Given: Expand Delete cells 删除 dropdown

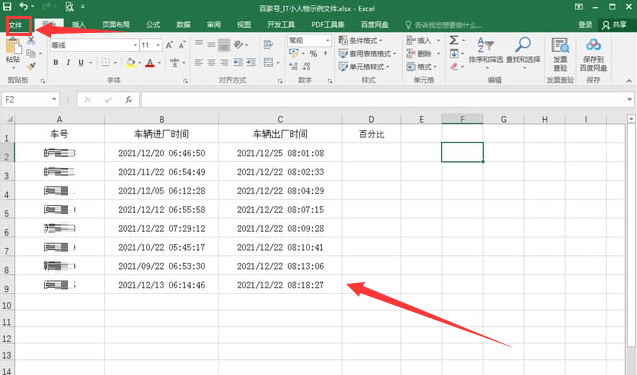Looking at the screenshot, I should pyautogui.click(x=438, y=54).
